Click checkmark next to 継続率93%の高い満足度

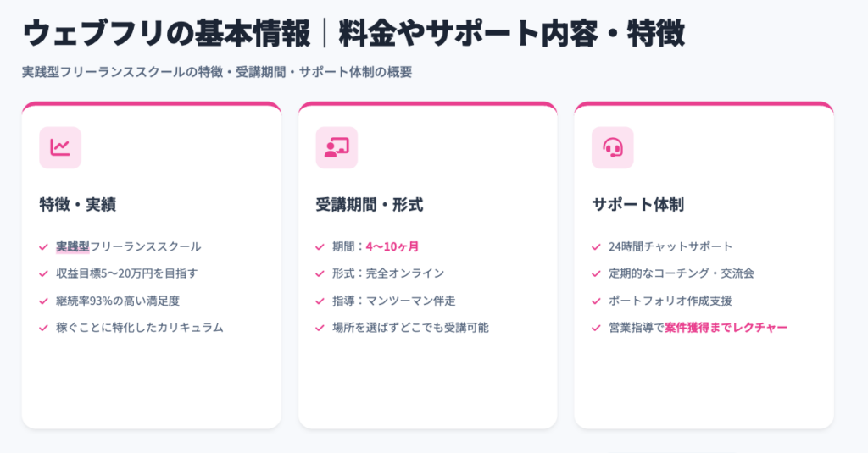click(x=43, y=301)
